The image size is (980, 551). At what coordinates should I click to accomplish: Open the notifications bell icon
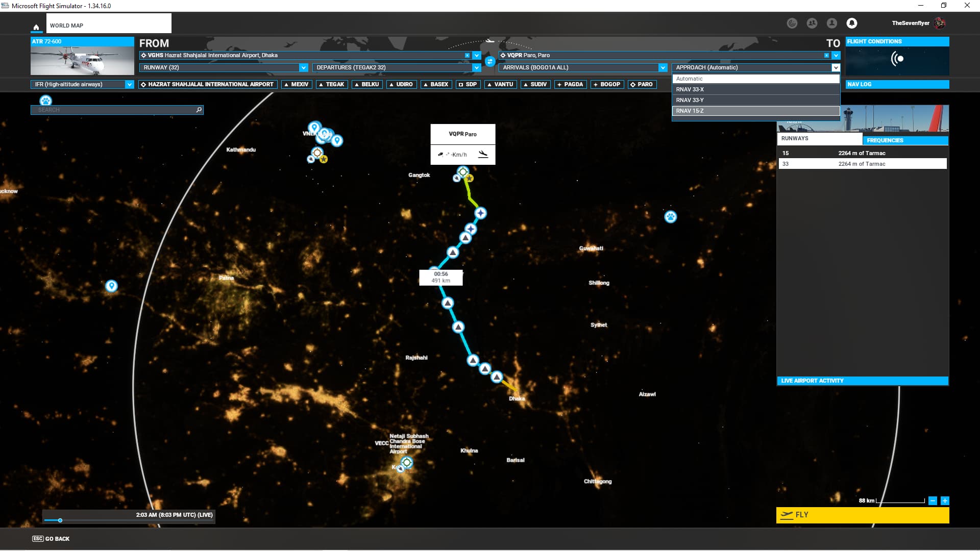(x=851, y=23)
